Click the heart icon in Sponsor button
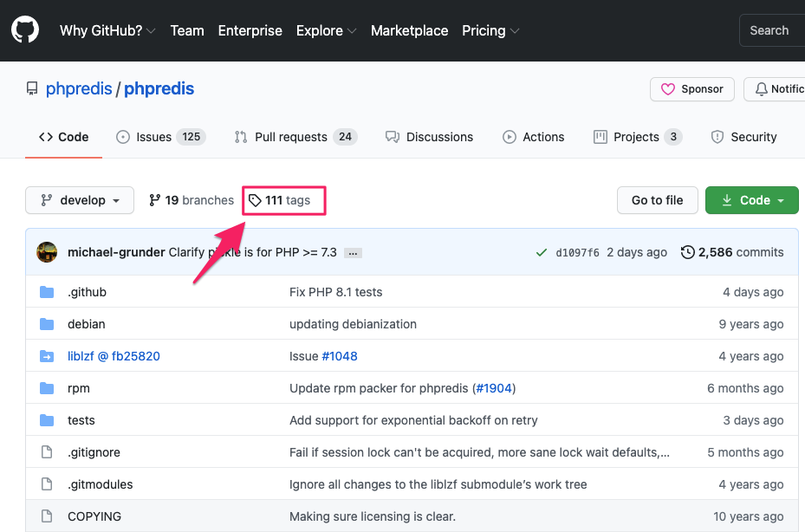Viewport: 805px width, 532px height. (668, 89)
